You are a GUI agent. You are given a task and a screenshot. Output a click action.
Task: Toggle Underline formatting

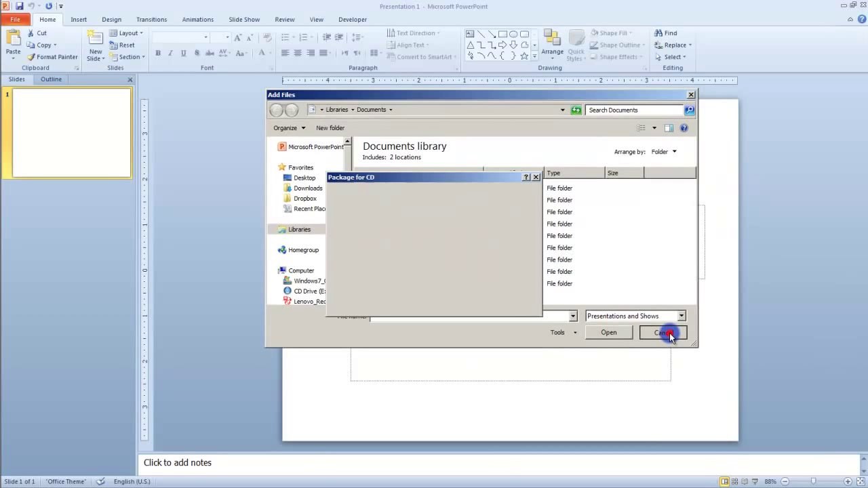point(183,53)
